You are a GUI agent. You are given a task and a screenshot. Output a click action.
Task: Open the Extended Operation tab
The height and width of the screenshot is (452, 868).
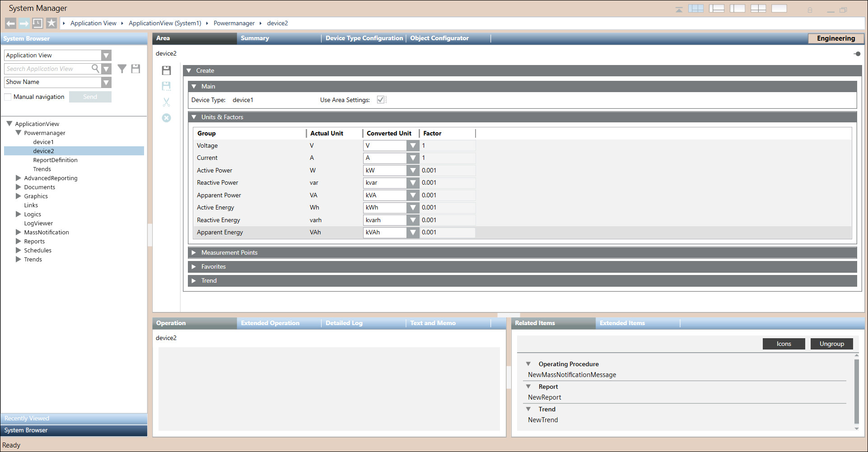[x=270, y=323]
